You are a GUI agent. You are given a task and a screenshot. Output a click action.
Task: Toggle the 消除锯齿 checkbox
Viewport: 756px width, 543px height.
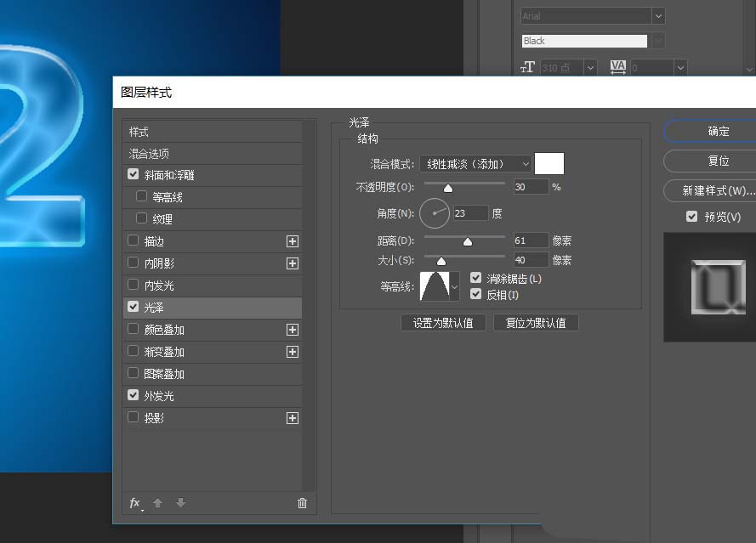475,276
